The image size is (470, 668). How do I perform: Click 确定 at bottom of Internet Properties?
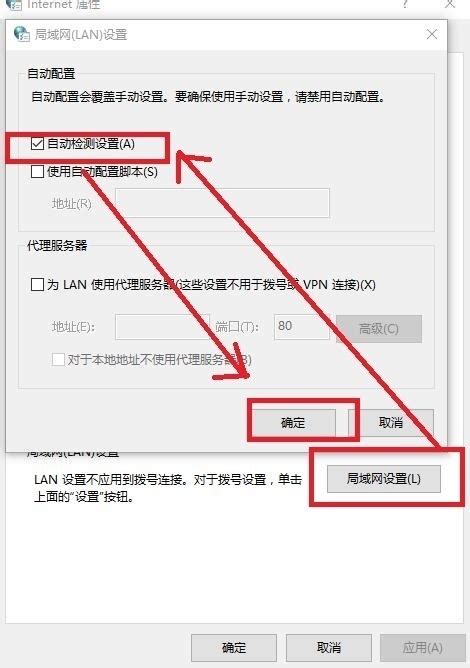coord(234,648)
